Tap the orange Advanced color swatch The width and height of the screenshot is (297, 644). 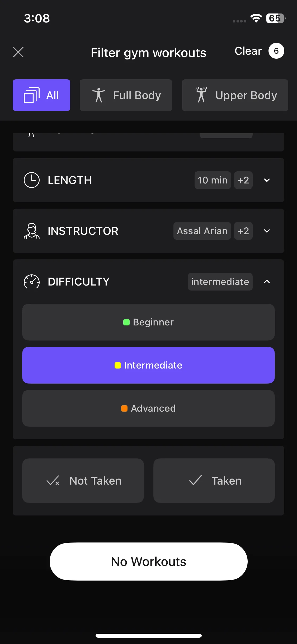124,408
